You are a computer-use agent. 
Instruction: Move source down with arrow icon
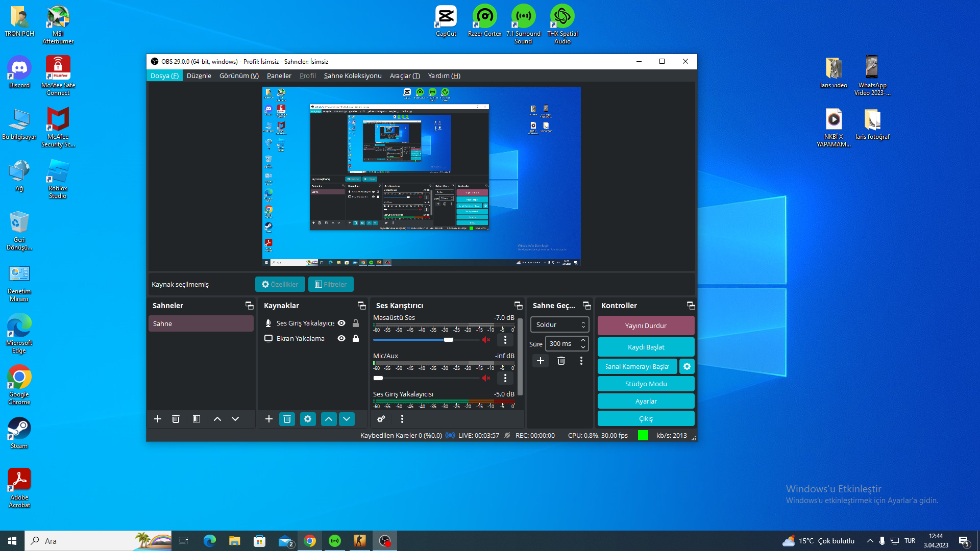tap(347, 419)
